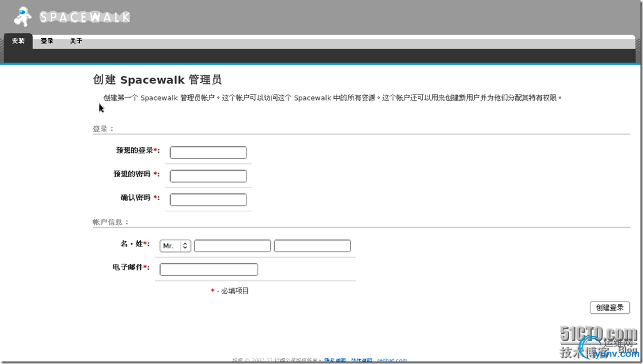Click the Spacewalk astronaut logo
The width and height of the screenshot is (643, 364).
[x=23, y=17]
